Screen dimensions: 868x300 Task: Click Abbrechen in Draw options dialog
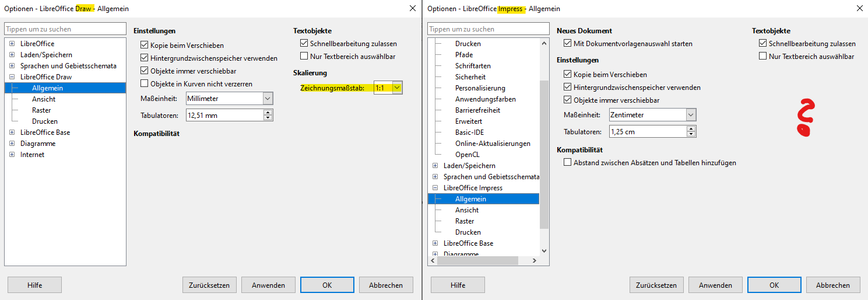click(x=386, y=285)
